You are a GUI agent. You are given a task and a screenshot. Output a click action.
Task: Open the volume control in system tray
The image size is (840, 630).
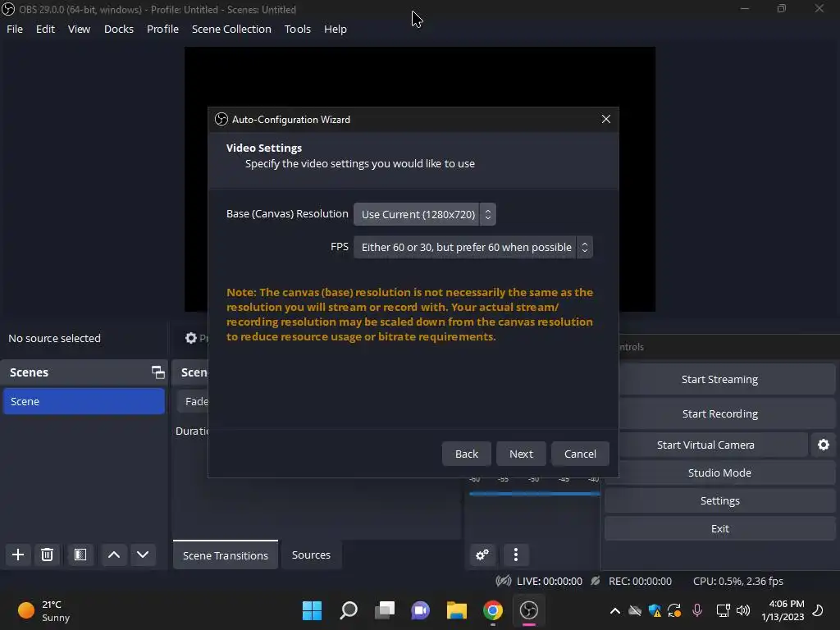click(743, 610)
